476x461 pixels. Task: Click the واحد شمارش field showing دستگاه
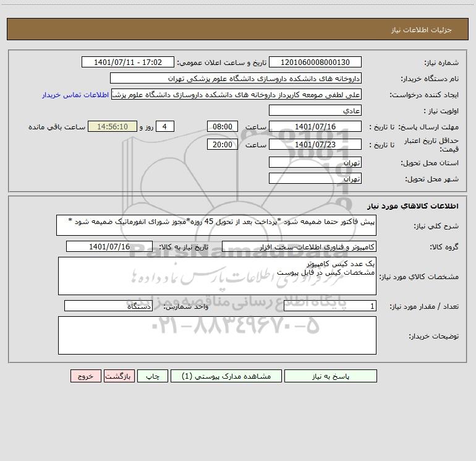pyautogui.click(x=108, y=306)
